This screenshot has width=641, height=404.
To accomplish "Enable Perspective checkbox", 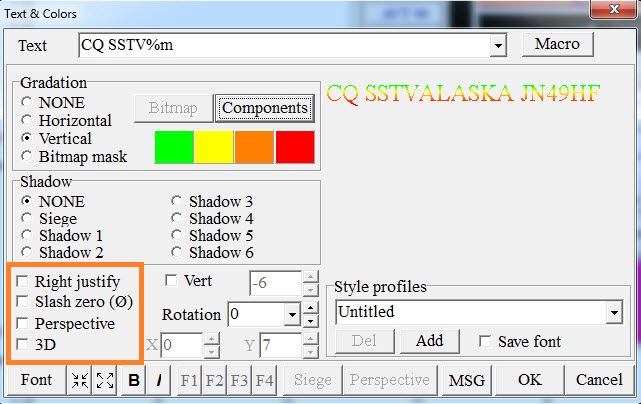I will click(22, 323).
